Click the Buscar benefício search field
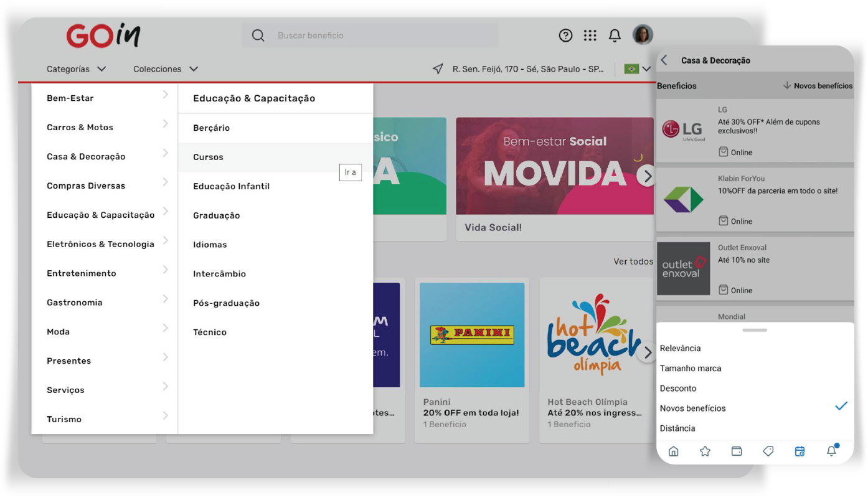The height and width of the screenshot is (500, 868). point(370,35)
